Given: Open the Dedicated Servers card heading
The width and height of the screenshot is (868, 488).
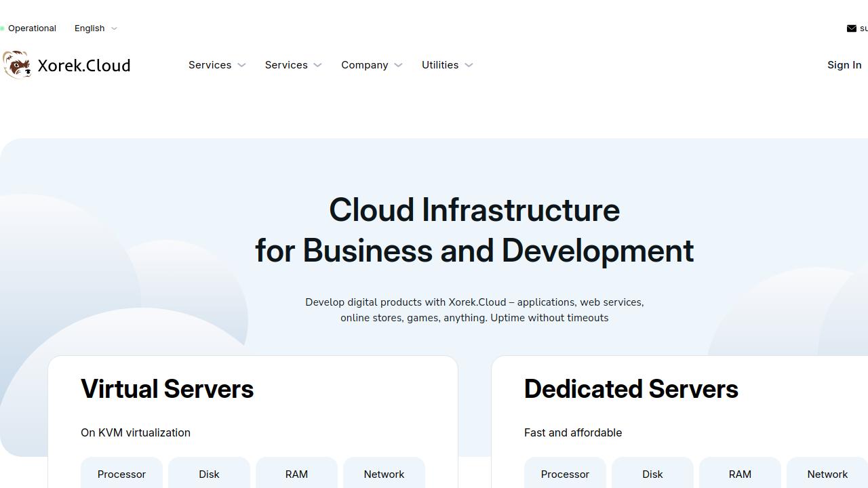Looking at the screenshot, I should [x=631, y=389].
